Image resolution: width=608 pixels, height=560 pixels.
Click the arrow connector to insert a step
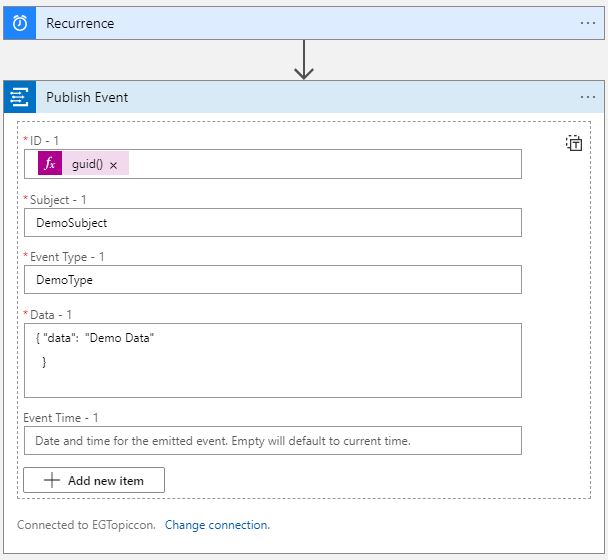(304, 61)
